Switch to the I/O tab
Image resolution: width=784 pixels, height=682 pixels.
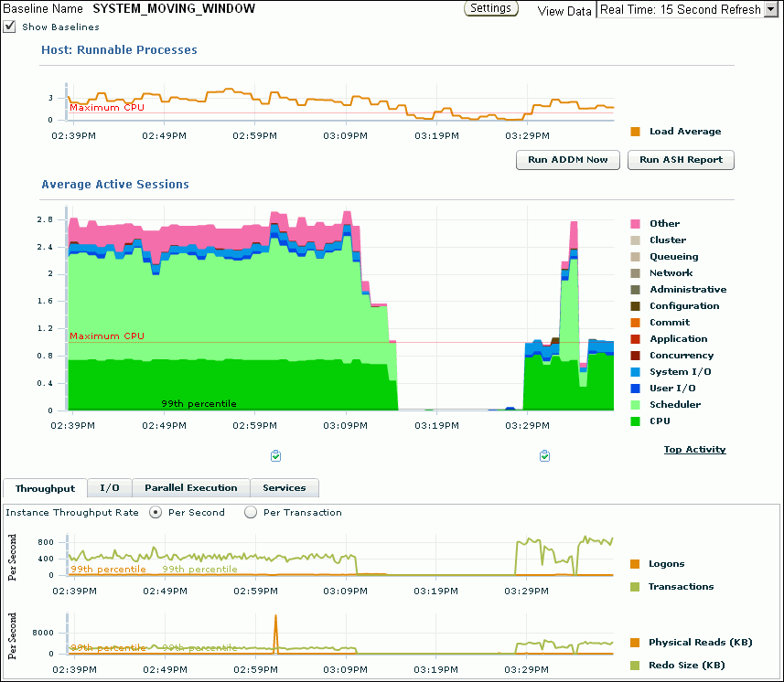click(x=110, y=488)
